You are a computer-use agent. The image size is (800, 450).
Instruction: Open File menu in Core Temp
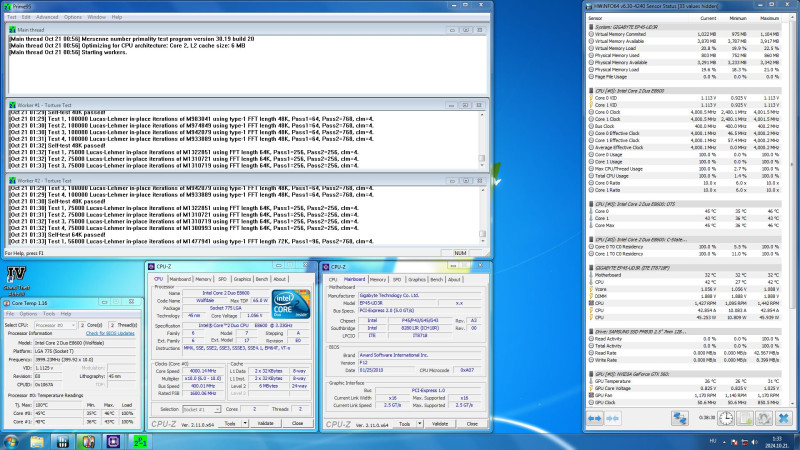coord(10,314)
